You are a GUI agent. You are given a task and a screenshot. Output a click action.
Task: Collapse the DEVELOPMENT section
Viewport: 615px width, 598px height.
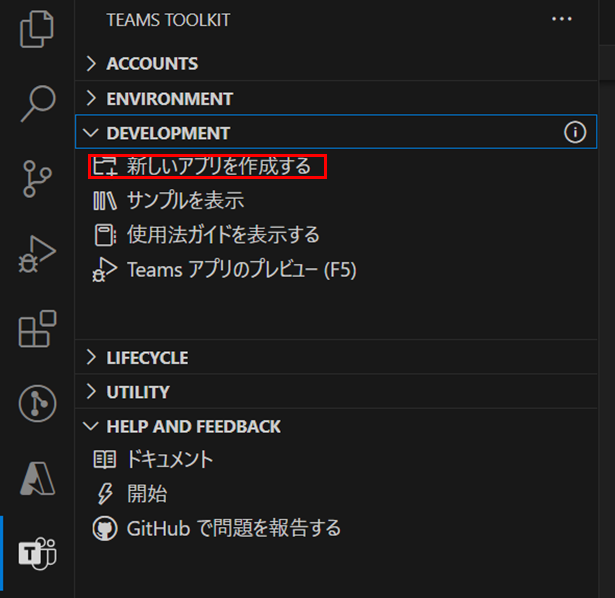[336, 132]
